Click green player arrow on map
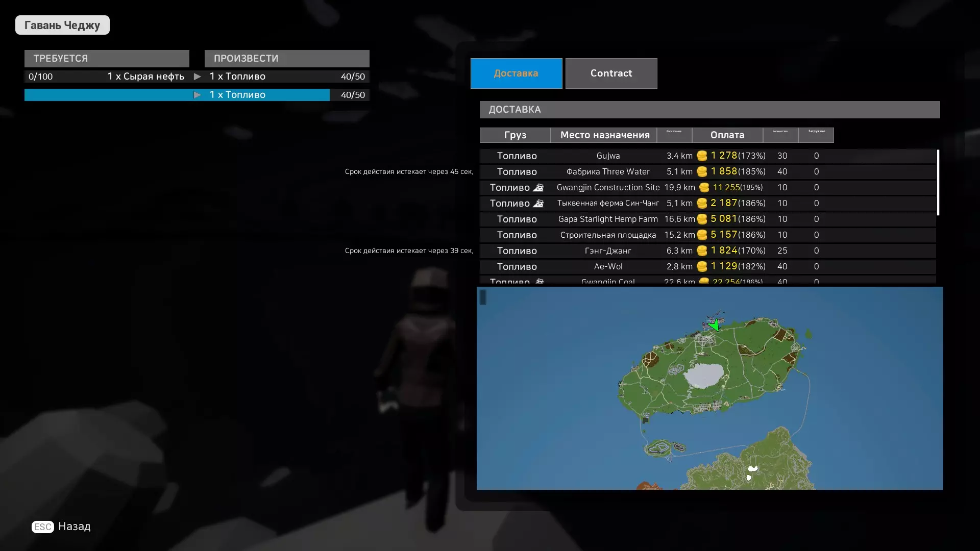The height and width of the screenshot is (551, 980). 715,325
